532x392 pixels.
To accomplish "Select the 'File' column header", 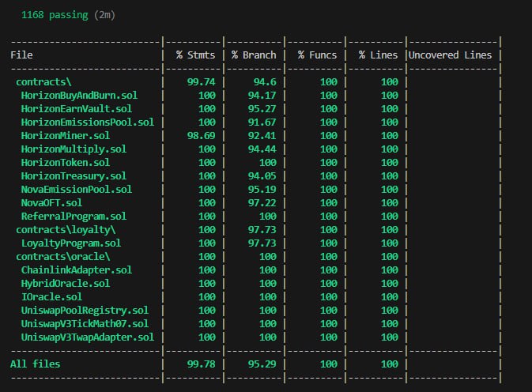I will tap(21, 55).
